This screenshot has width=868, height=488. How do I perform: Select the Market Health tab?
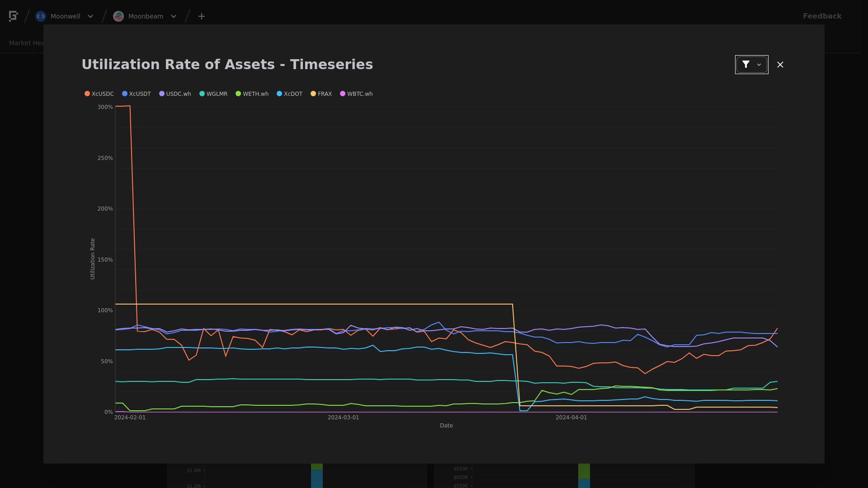(26, 43)
